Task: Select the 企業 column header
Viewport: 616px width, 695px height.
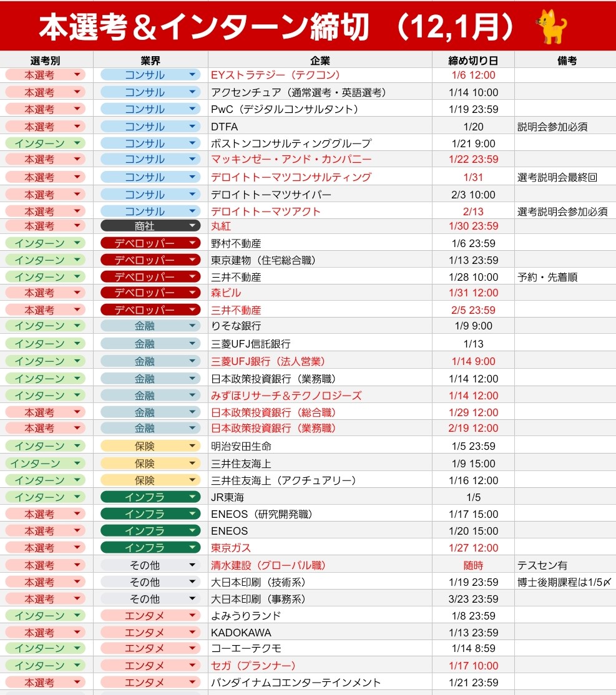Action: 320,61
